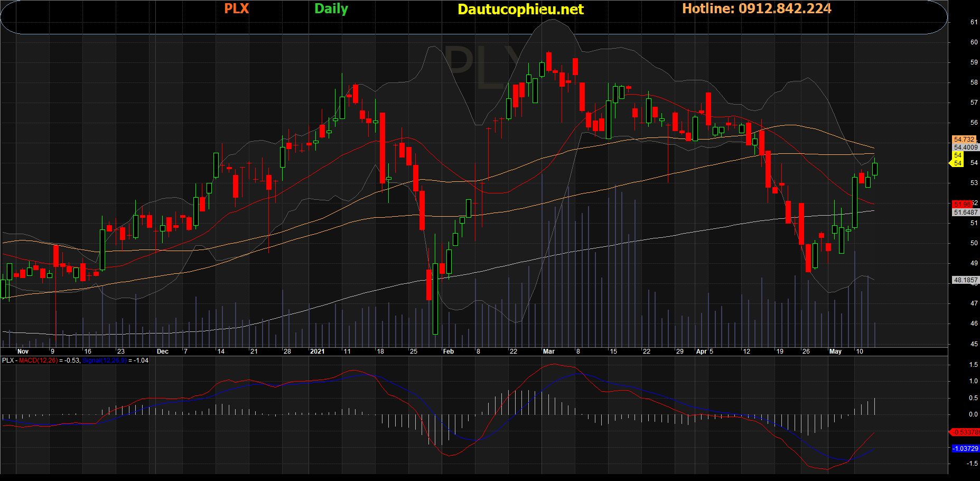The image size is (980, 481).
Task: Click the May label on date axis
Action: click(835, 351)
